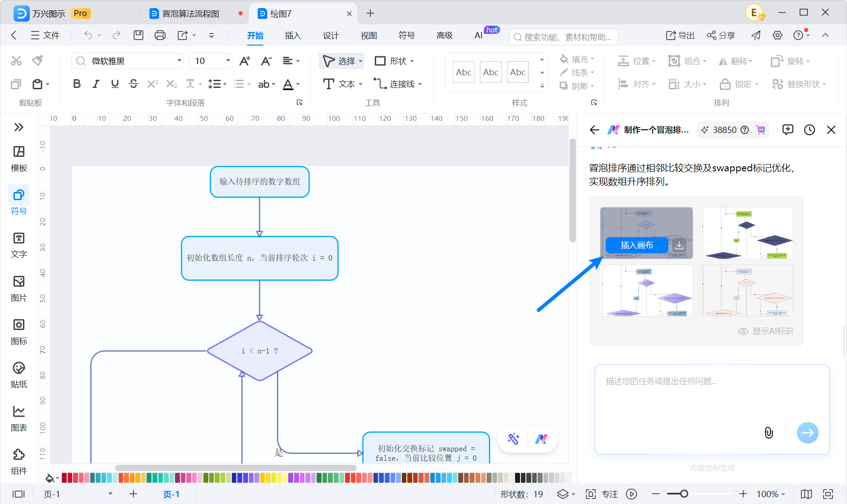Toggle Bold text formatting
Viewport: 847px width, 504px height.
coord(77,84)
